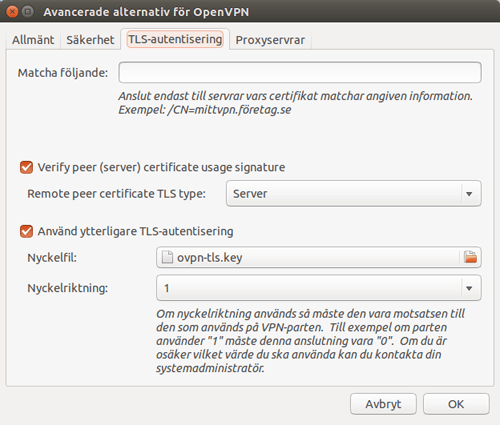This screenshot has width=500, height=425.
Task: Click the arrow on the Server combo box
Action: 469,194
